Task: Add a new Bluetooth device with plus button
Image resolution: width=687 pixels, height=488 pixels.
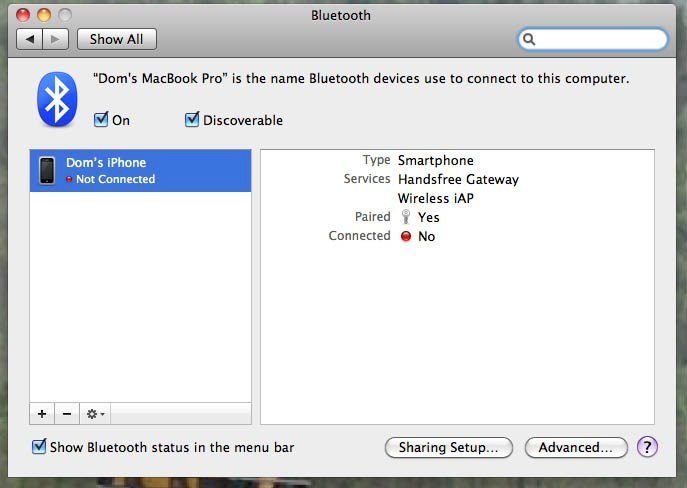Action: (42, 413)
